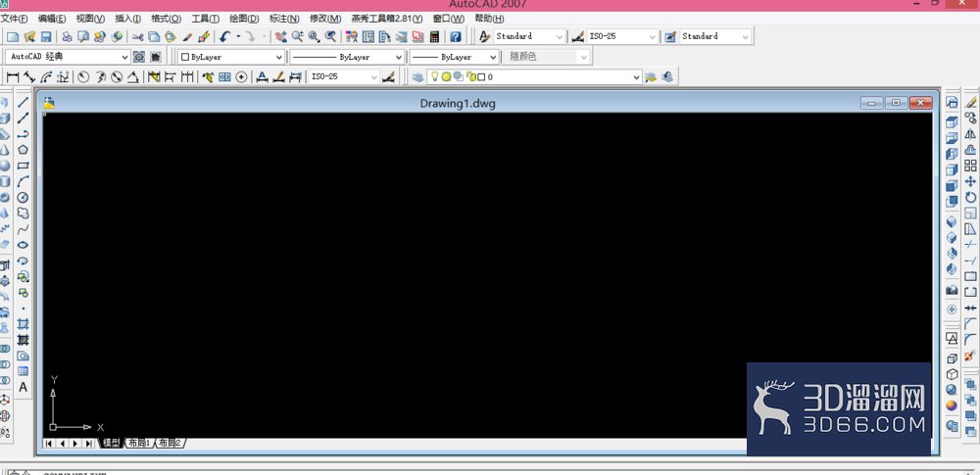Save the drawing with the floppy disk icon
Viewport: 980px width, 475px height.
tap(46, 37)
